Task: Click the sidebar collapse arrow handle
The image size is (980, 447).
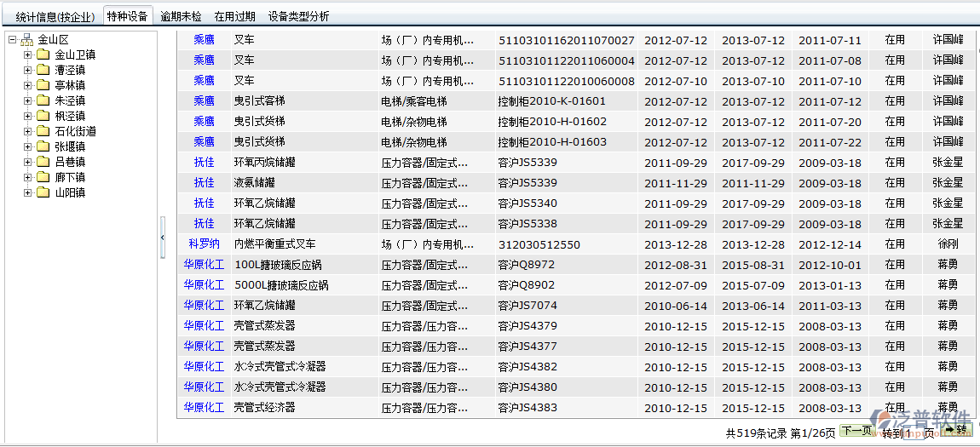Action: click(163, 237)
